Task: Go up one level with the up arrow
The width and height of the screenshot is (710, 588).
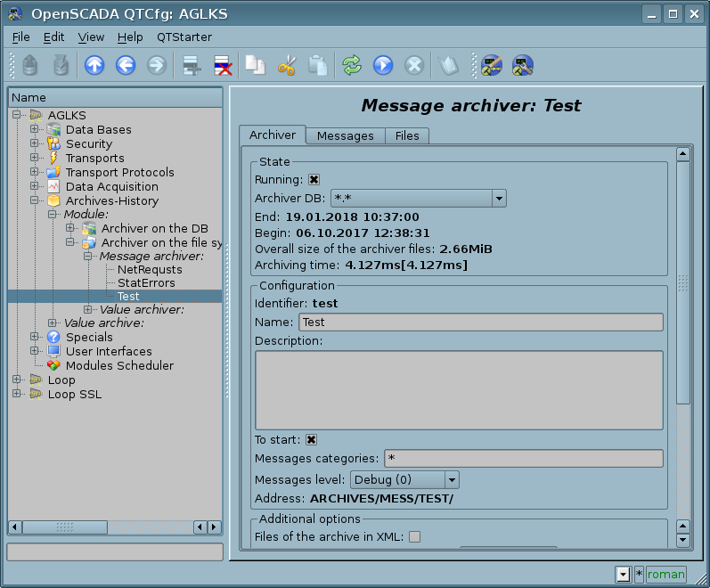Action: [x=94, y=65]
